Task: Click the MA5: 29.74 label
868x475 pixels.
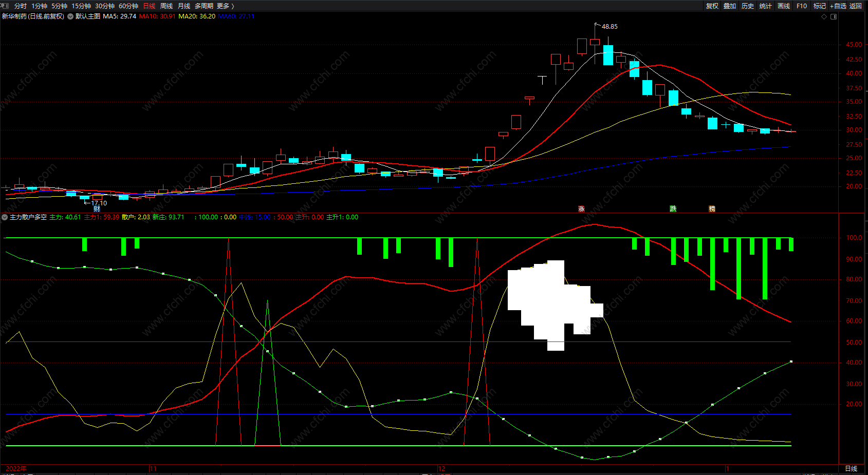Action: point(120,16)
